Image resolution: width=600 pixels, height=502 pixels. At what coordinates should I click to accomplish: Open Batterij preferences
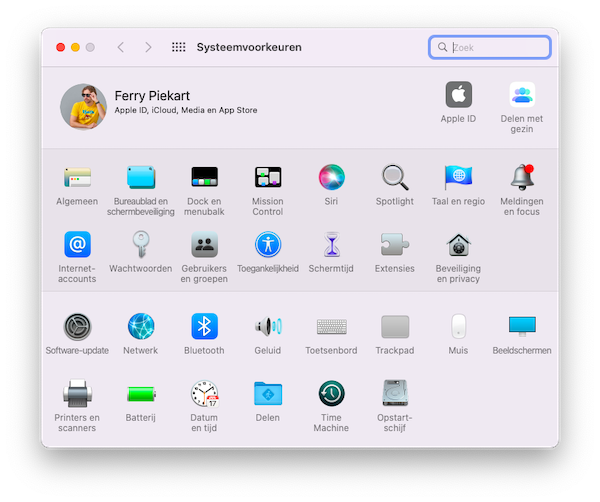(141, 394)
